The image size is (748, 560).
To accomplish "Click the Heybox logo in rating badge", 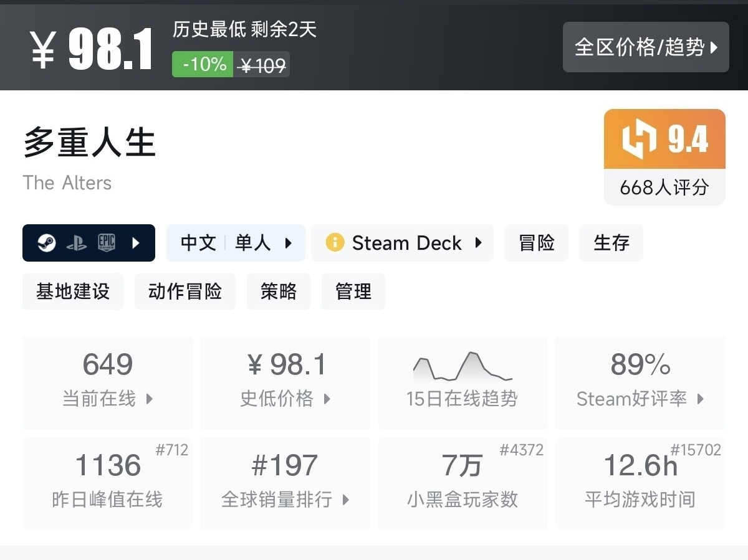I will coord(640,139).
